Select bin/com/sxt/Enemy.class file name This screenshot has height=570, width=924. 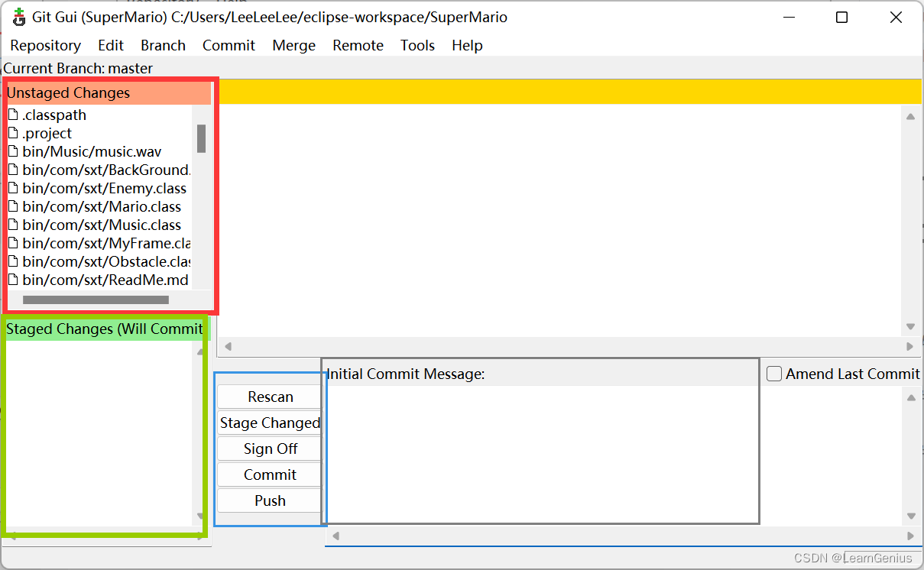pyautogui.click(x=105, y=189)
